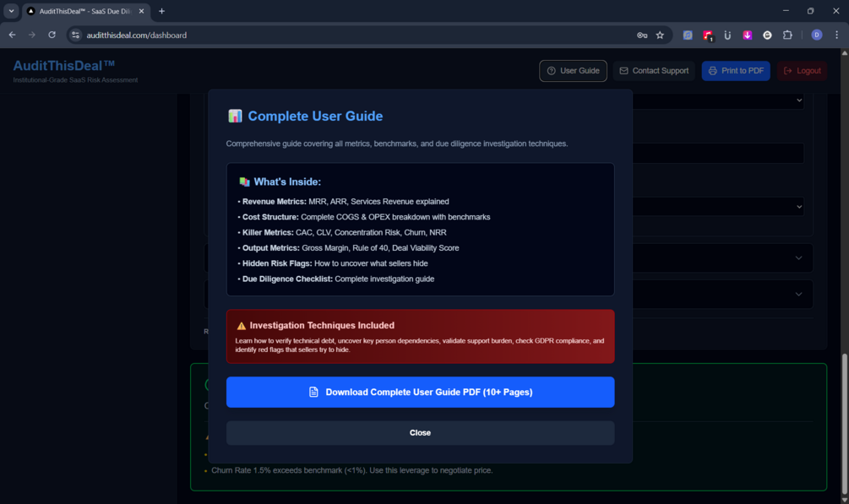The height and width of the screenshot is (504, 849).
Task: Click the Killer Metrics bullet text
Action: point(342,233)
